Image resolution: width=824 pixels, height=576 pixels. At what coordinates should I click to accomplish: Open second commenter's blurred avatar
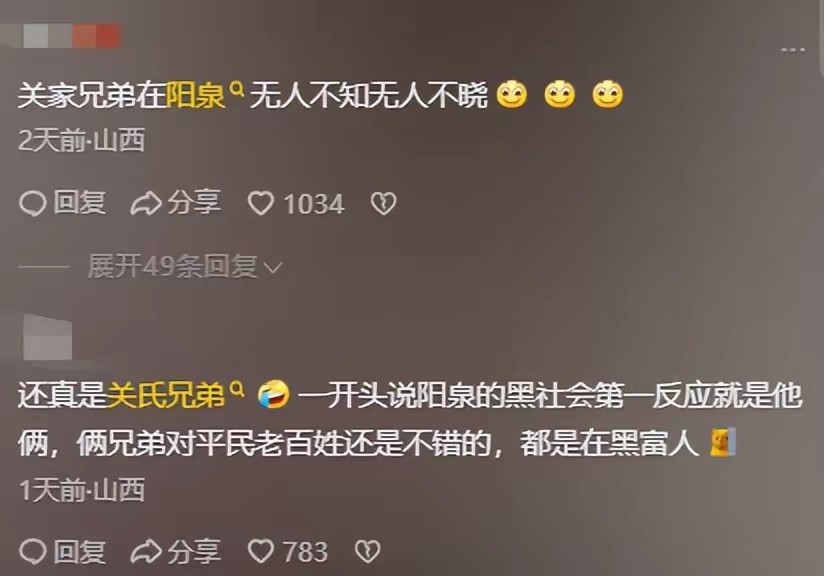click(47, 337)
